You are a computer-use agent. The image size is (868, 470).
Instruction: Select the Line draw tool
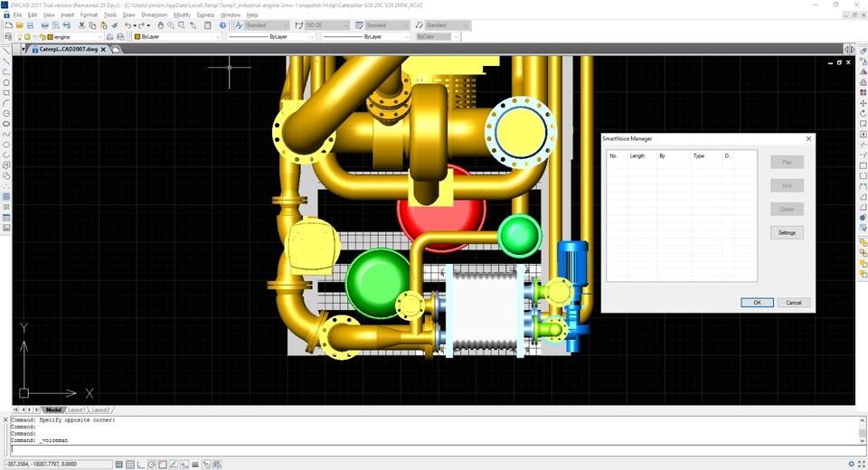6,51
